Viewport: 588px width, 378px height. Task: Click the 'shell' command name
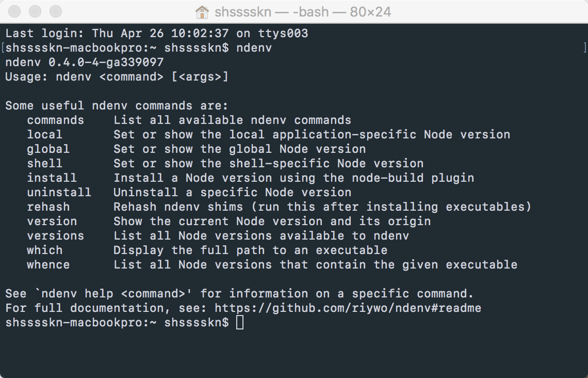point(45,164)
